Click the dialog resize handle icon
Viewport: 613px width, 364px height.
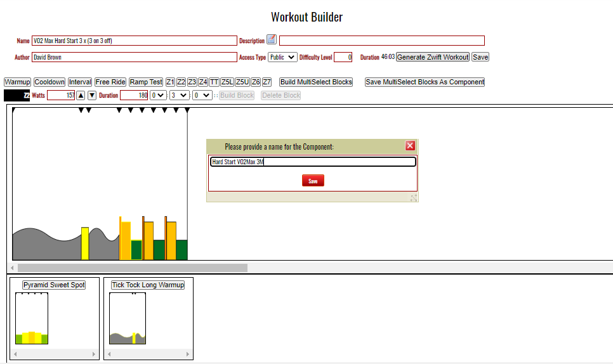point(414,198)
